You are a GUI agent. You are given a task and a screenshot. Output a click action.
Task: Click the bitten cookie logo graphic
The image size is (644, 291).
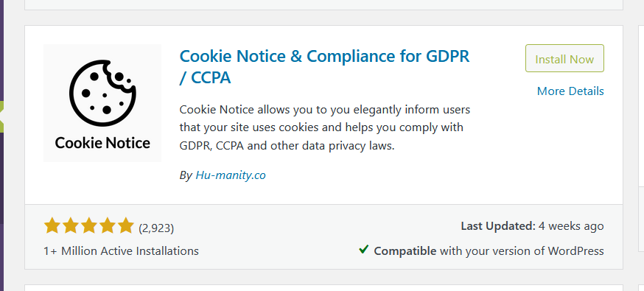[x=102, y=93]
